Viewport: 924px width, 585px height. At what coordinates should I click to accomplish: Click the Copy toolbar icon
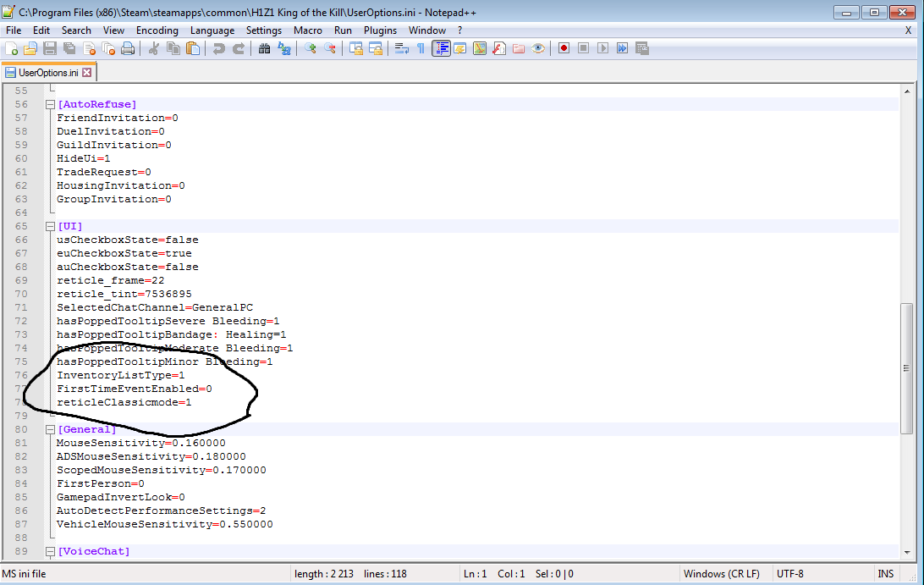point(173,48)
